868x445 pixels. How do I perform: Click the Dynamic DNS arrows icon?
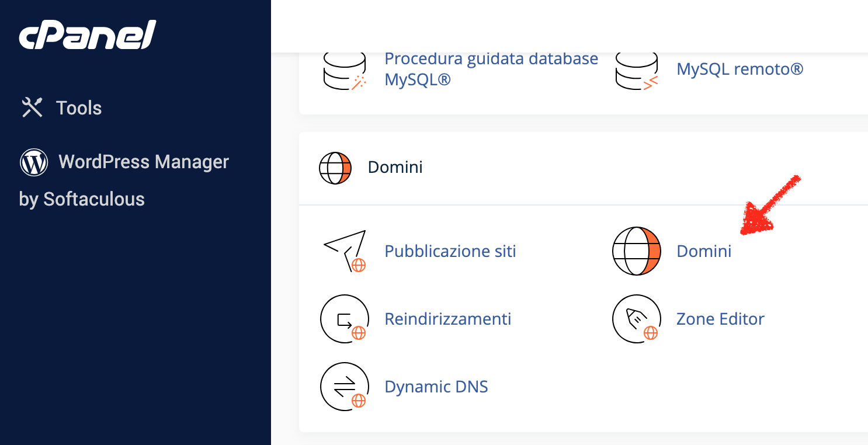tap(345, 387)
